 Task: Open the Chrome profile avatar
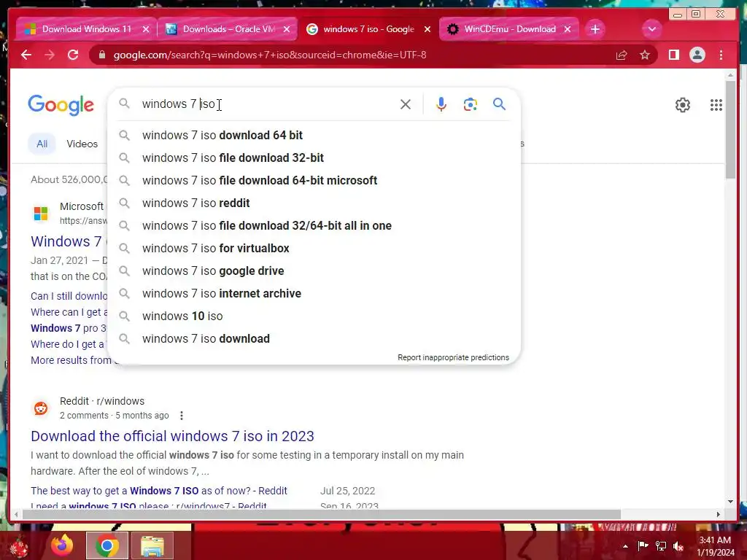[x=697, y=55]
